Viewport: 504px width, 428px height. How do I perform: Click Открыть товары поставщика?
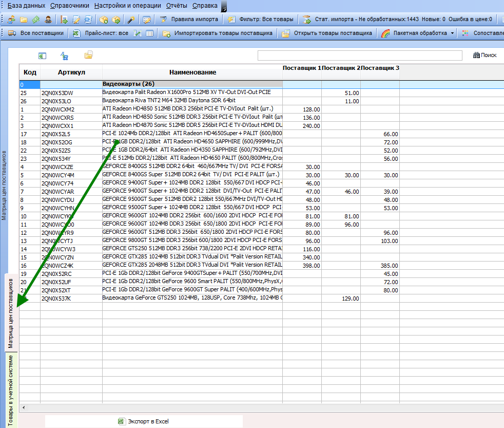326,33
